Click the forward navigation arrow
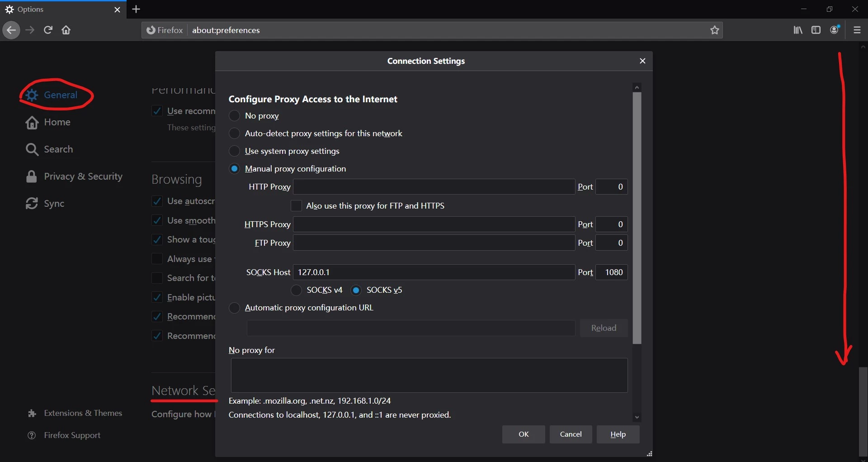 [30, 30]
